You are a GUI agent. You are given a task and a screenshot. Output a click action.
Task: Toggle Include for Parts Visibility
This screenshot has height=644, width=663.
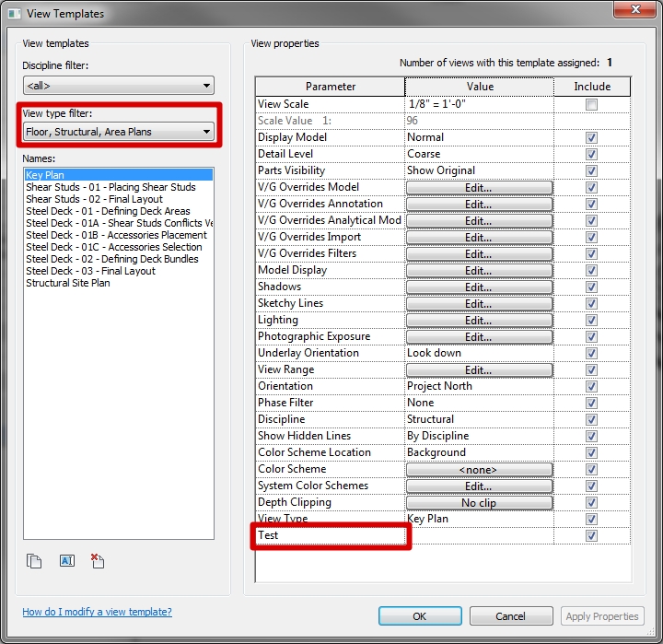click(x=591, y=170)
